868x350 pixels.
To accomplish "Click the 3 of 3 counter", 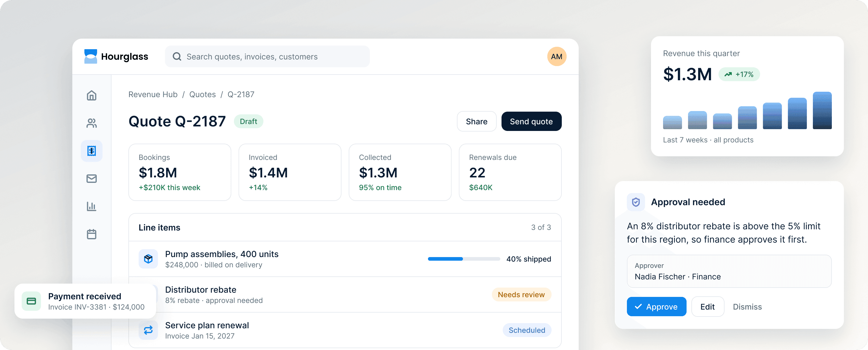I will pyautogui.click(x=541, y=227).
